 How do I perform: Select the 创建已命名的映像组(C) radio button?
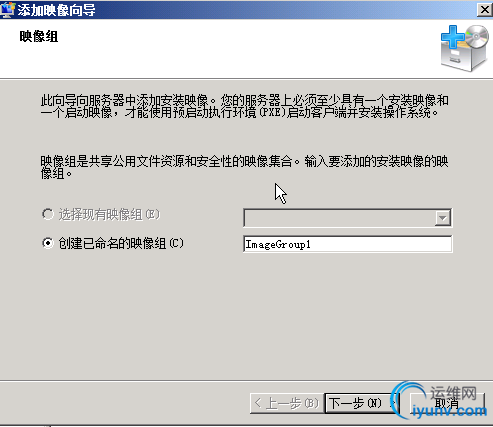pos(48,243)
